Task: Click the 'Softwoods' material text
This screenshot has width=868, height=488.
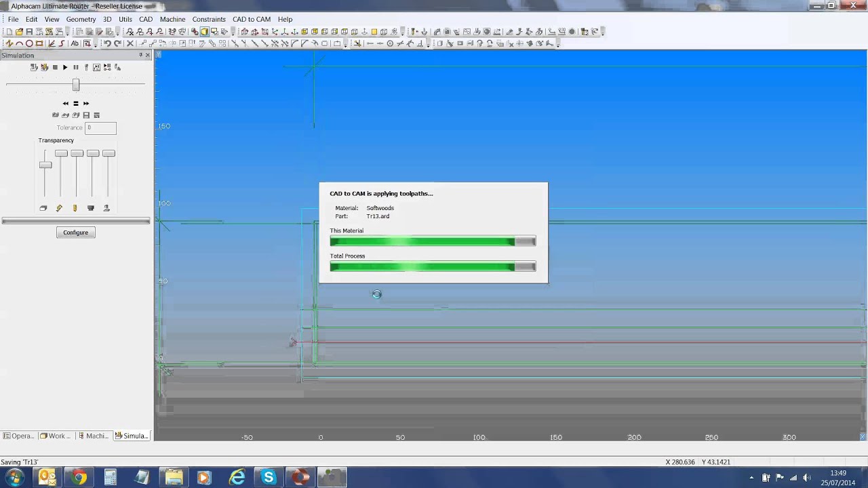Action: coord(380,208)
